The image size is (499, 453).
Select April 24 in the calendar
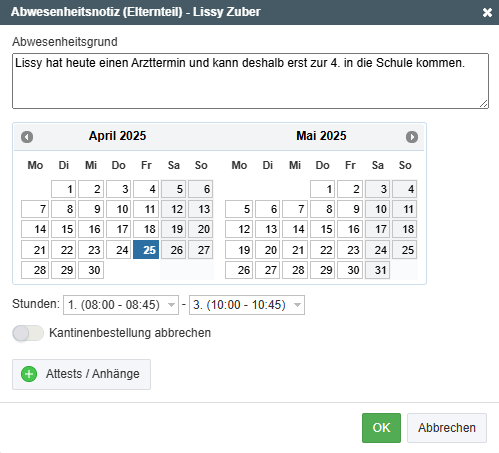click(119, 250)
